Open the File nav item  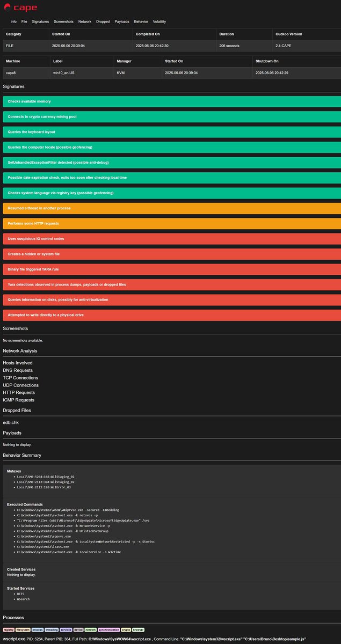[24, 21]
